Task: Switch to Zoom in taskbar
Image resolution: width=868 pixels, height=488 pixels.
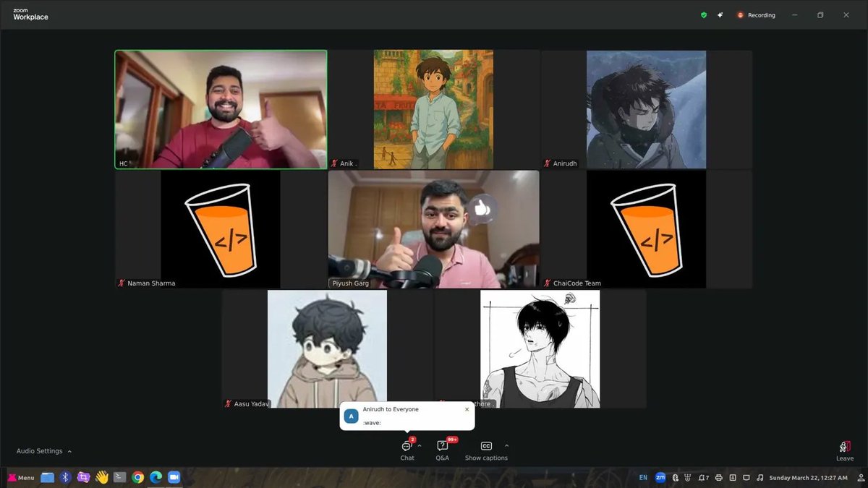Action: (x=174, y=477)
